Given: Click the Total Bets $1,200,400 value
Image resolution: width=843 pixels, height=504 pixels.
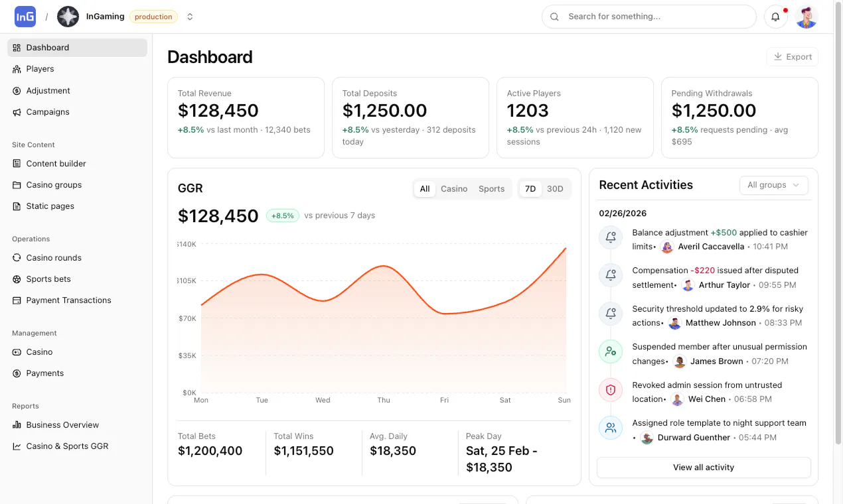Looking at the screenshot, I should point(210,451).
